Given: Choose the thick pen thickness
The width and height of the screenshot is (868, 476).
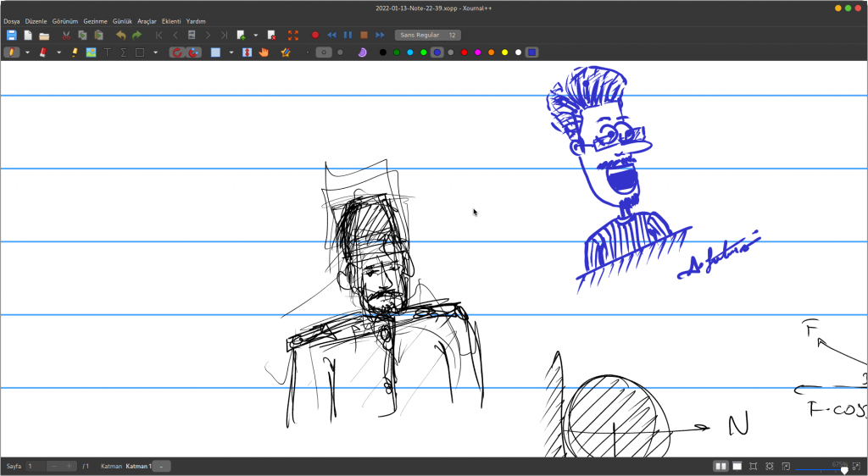Looking at the screenshot, I should [340, 53].
